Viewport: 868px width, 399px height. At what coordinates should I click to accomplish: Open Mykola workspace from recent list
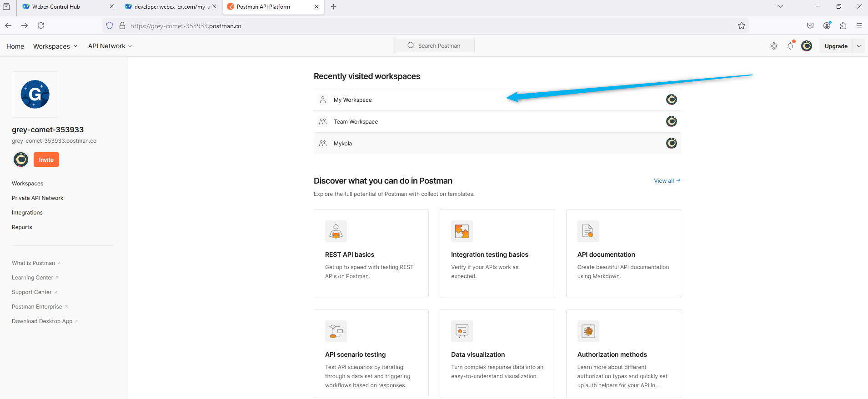497,143
